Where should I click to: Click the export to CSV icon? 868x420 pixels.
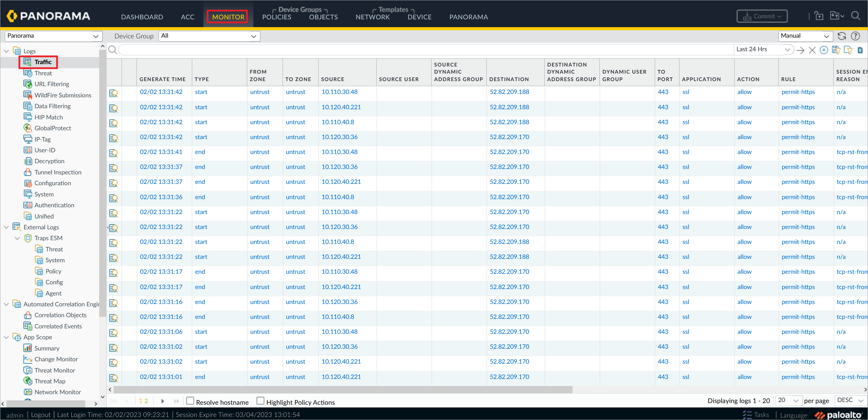[860, 50]
